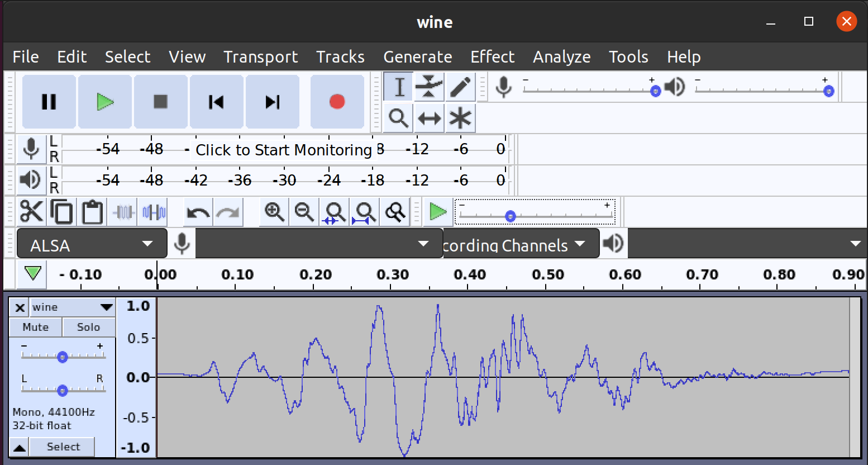Open the wine track name dropdown menu
Viewport: 868px width, 465px height.
click(72, 307)
